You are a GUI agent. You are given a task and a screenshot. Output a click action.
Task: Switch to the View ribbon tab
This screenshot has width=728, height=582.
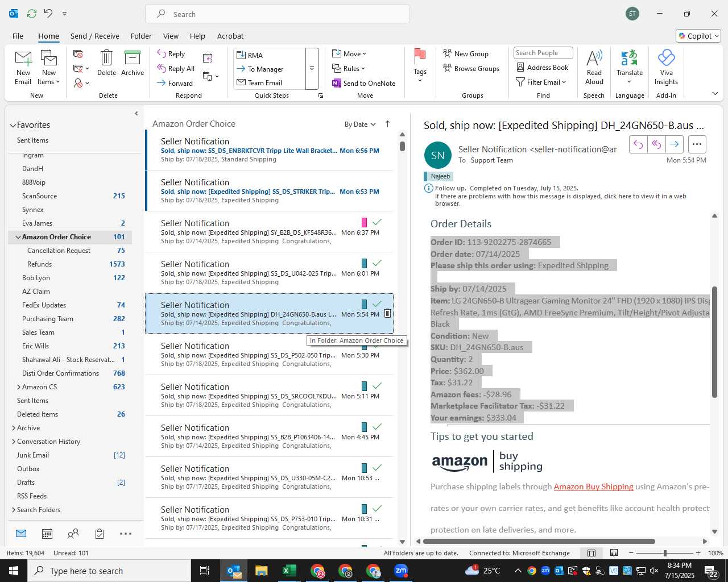pyautogui.click(x=171, y=36)
